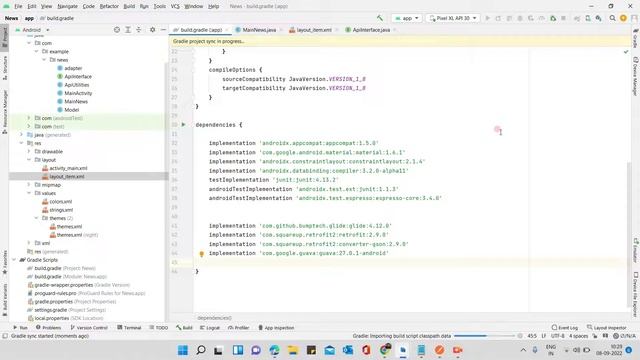Click the taskbar Search icon
The width and height of the screenshot is (640, 360).
coord(201,350)
